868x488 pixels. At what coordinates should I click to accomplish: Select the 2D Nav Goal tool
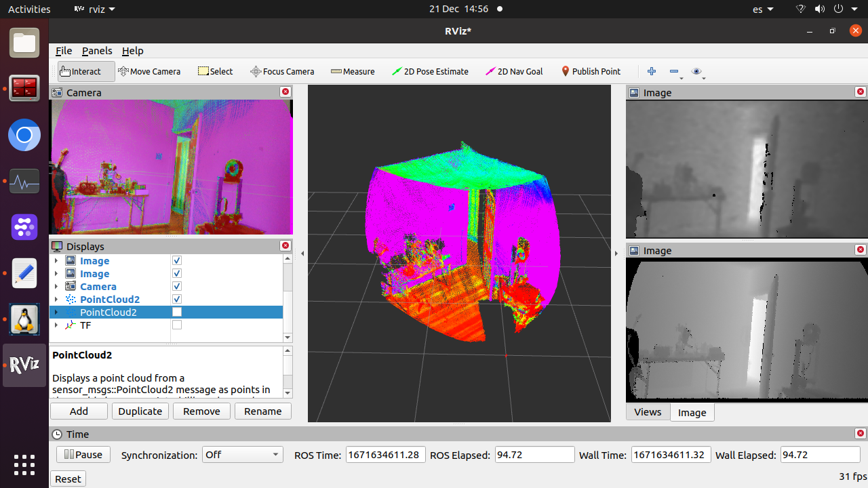click(x=514, y=71)
